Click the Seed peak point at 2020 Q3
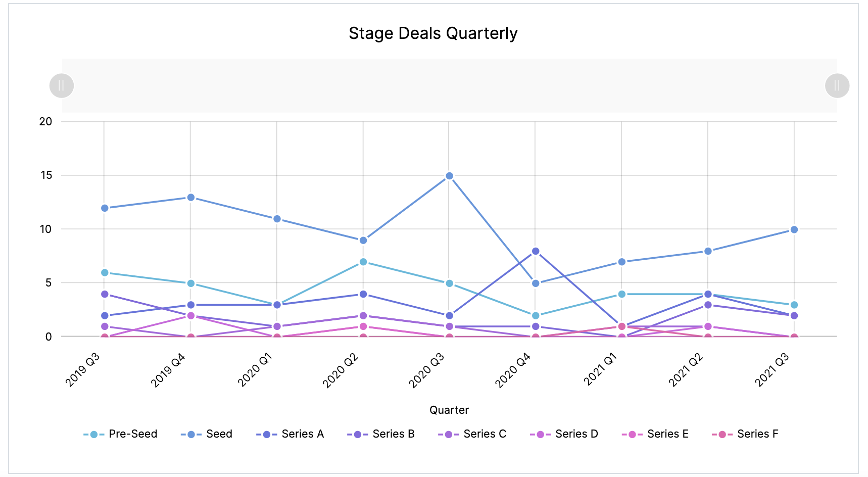Image resolution: width=868 pixels, height=477 pixels. click(449, 176)
